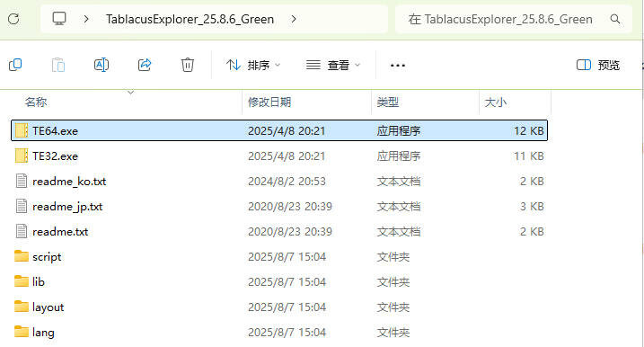The height and width of the screenshot is (347, 644).
Task: Click the TE32.exe file name
Action: [55, 156]
